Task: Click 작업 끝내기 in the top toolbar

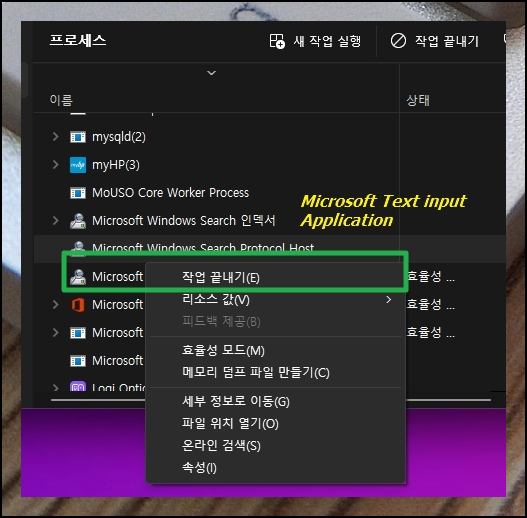Action: pos(447,41)
